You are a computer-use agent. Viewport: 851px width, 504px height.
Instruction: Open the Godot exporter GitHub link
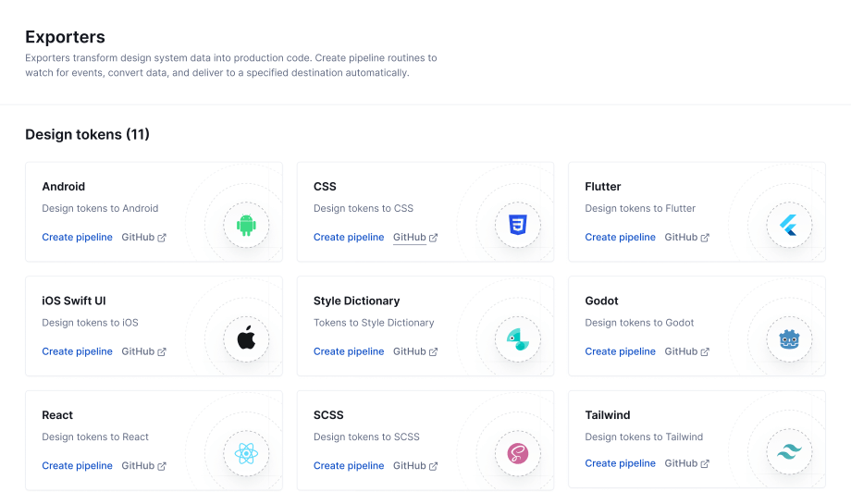click(x=686, y=351)
